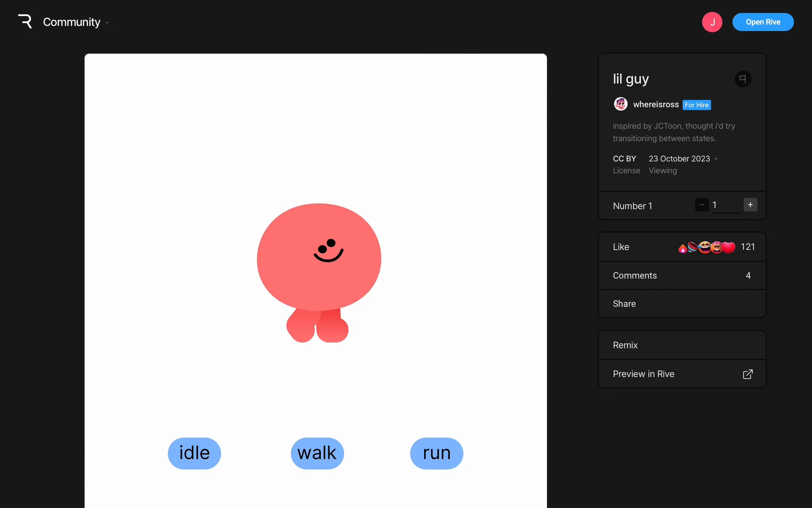Open the Comments section

682,276
